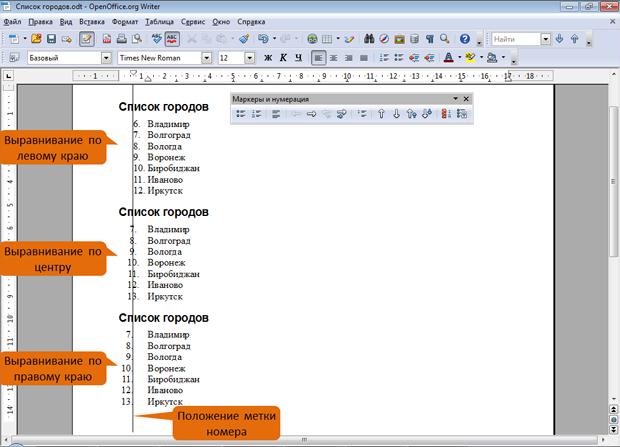Screen dimensions: 620x447
Task: Toggle justified paragraph alignment
Action: (364, 58)
